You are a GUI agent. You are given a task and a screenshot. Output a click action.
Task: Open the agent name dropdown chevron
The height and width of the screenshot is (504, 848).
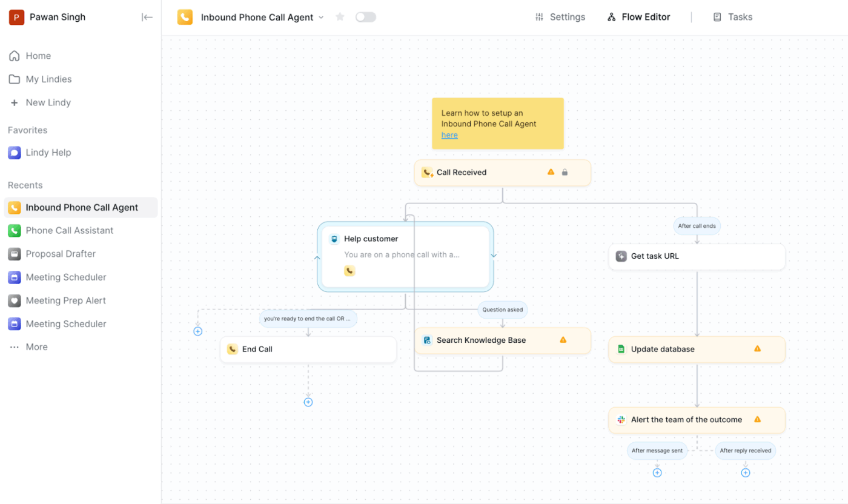[x=321, y=18]
